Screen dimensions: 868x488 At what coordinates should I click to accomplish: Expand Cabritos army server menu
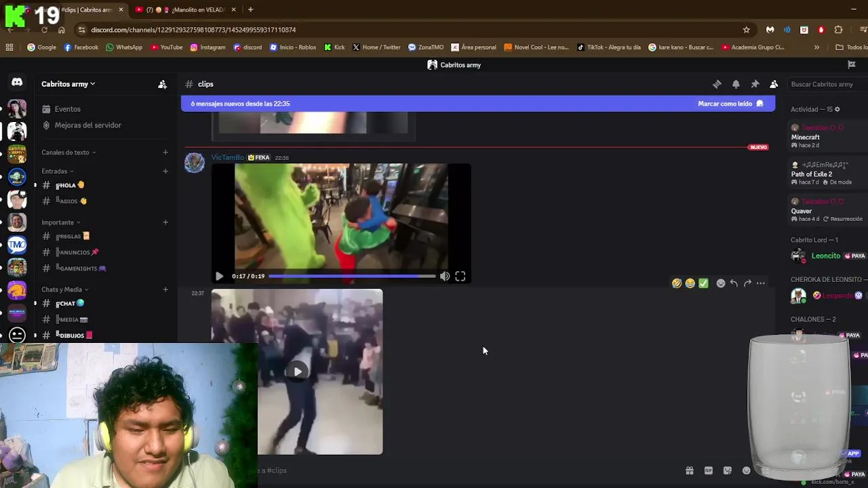click(x=68, y=84)
